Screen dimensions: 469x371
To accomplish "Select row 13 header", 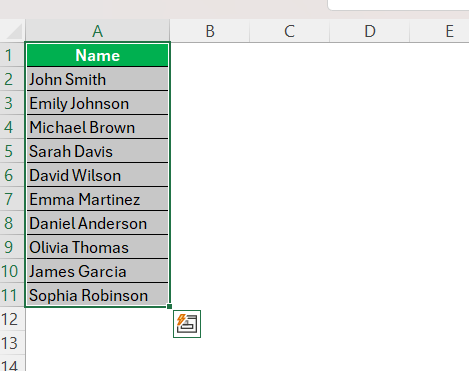I will [x=12, y=343].
